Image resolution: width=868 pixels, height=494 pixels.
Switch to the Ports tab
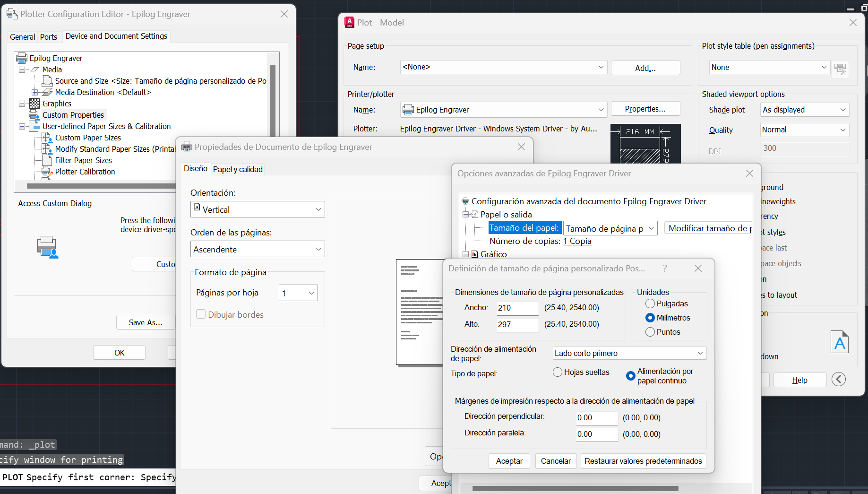(49, 37)
